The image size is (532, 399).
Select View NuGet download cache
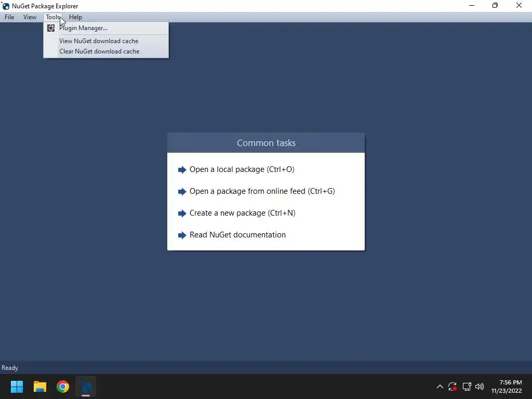pos(106,41)
